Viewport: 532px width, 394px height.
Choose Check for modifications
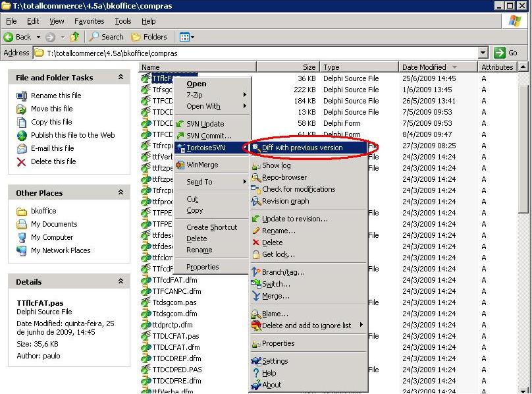pyautogui.click(x=298, y=189)
